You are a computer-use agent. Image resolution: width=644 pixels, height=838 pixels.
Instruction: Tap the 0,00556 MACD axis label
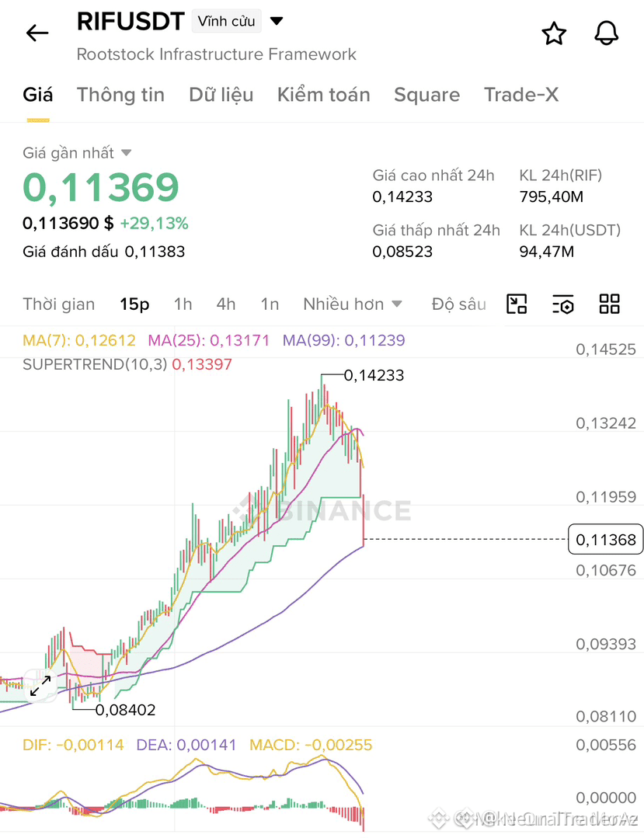[x=606, y=745]
